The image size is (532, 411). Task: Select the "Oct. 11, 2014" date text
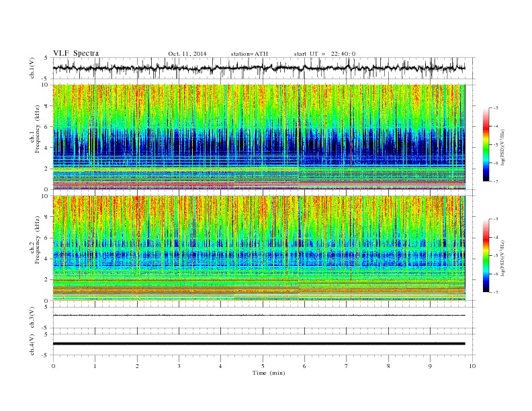click(x=187, y=54)
